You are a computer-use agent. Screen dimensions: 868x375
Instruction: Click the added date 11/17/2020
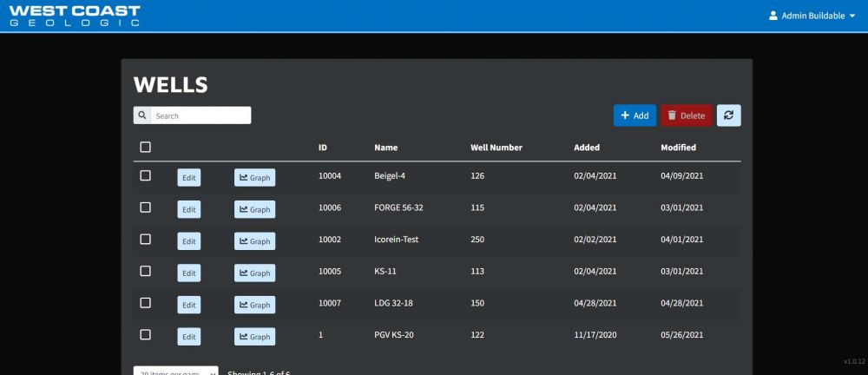point(595,335)
